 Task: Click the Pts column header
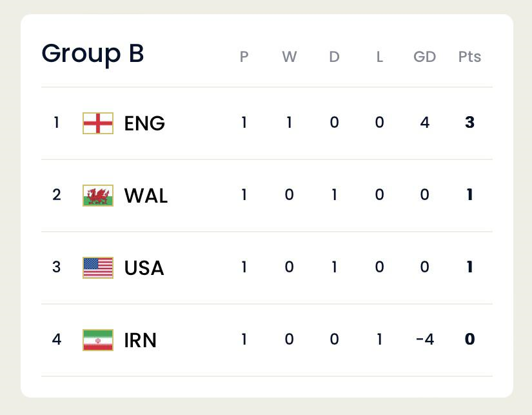469,57
